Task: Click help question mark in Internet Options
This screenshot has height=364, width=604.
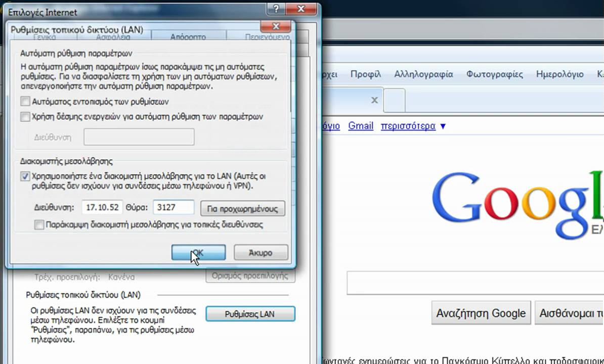Action: pyautogui.click(x=276, y=9)
